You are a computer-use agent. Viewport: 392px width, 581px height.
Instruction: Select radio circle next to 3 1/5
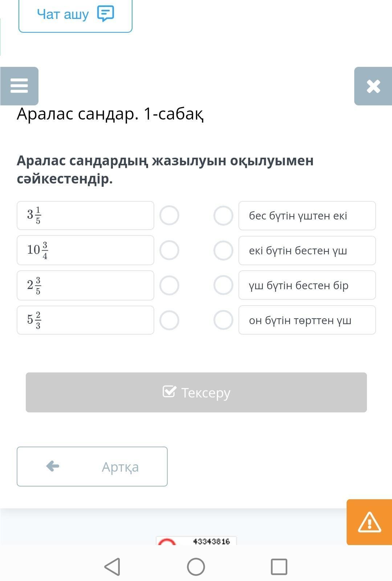pos(169,215)
